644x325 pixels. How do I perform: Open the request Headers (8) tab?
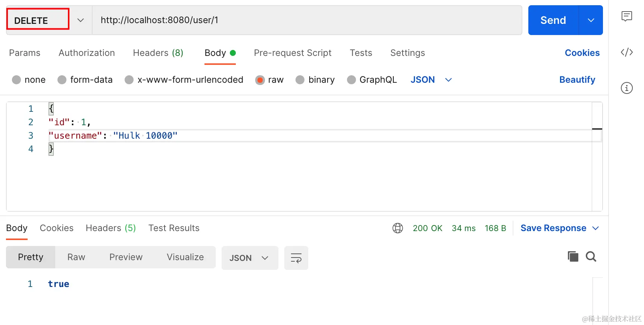point(158,53)
